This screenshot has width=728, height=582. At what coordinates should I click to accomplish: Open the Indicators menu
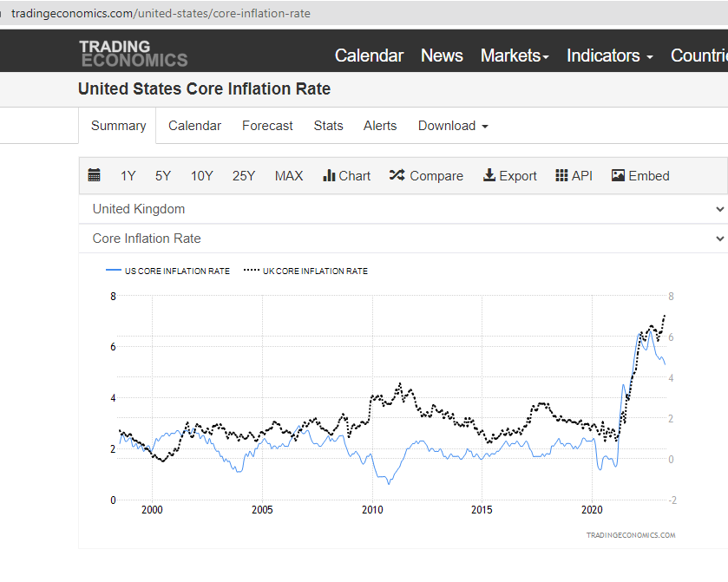[609, 55]
